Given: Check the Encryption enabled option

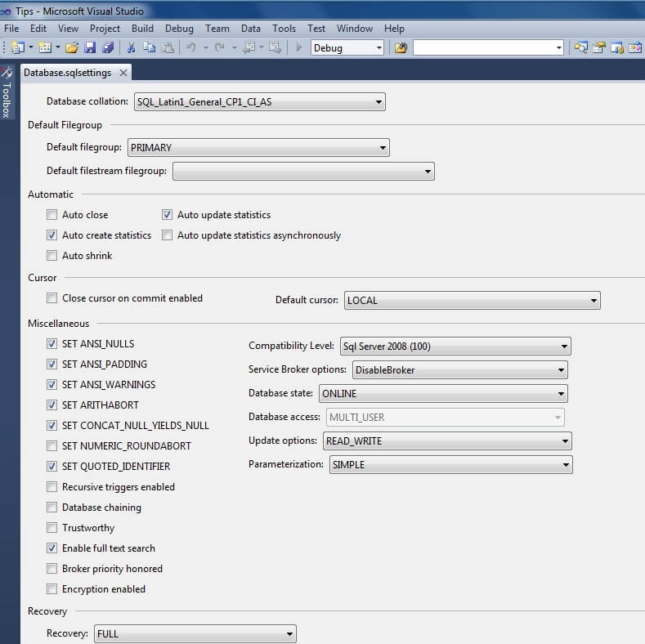Looking at the screenshot, I should pyautogui.click(x=52, y=589).
